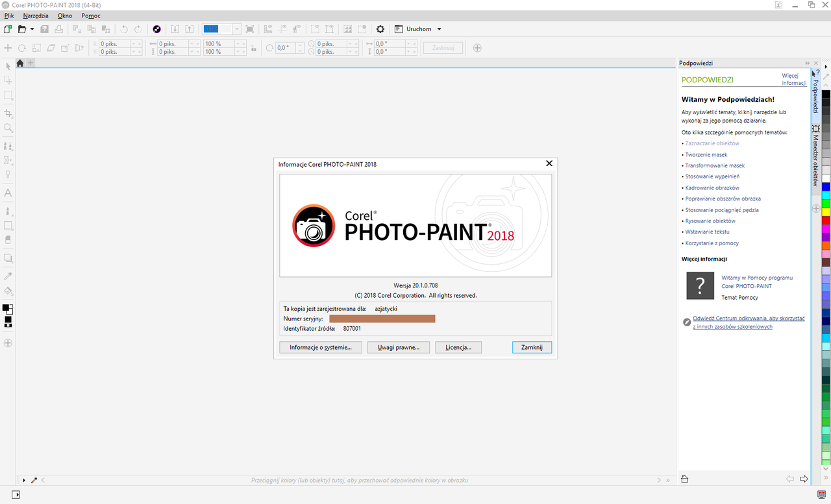The height and width of the screenshot is (504, 831).
Task: Add a new tab with plus icon
Action: pos(31,63)
